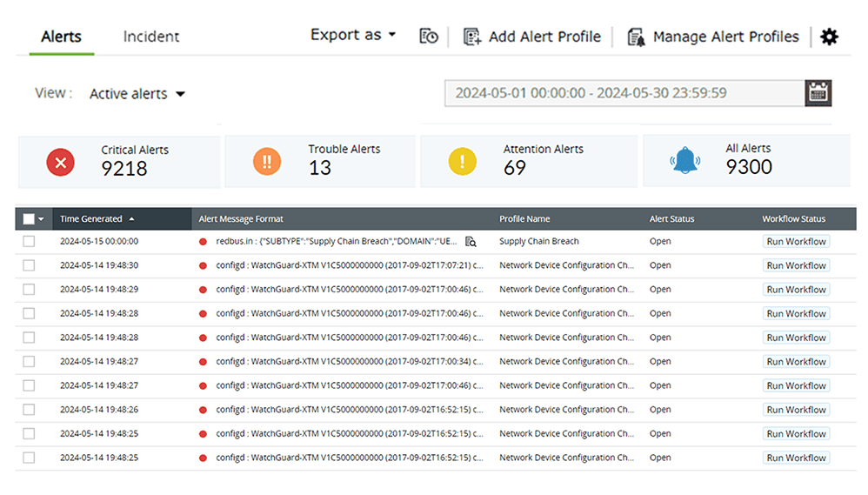
Task: Open log details icon in redbus.in row
Action: 471,241
